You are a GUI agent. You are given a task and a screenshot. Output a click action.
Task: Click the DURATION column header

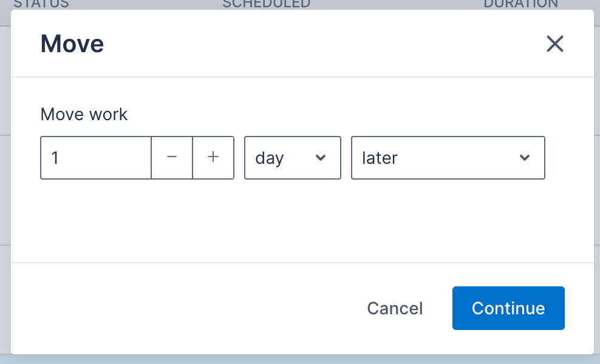pyautogui.click(x=520, y=4)
